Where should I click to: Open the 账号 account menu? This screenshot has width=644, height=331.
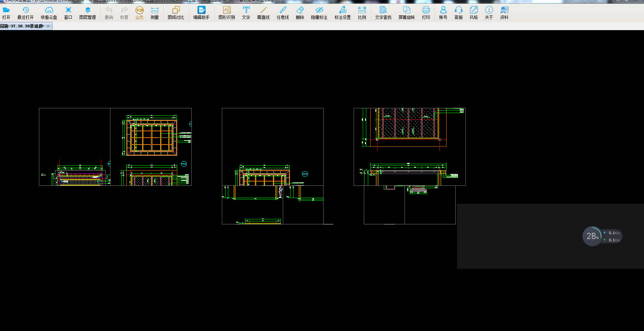click(443, 13)
